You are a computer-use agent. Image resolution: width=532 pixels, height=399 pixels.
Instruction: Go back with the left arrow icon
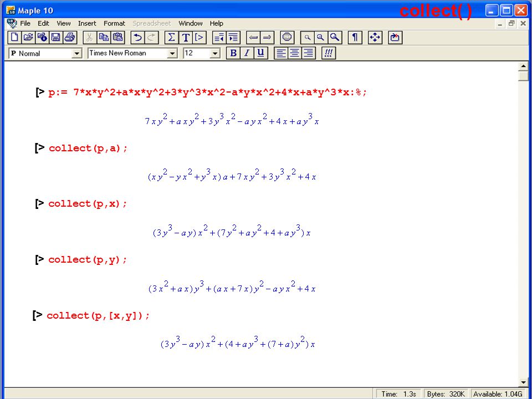point(253,37)
